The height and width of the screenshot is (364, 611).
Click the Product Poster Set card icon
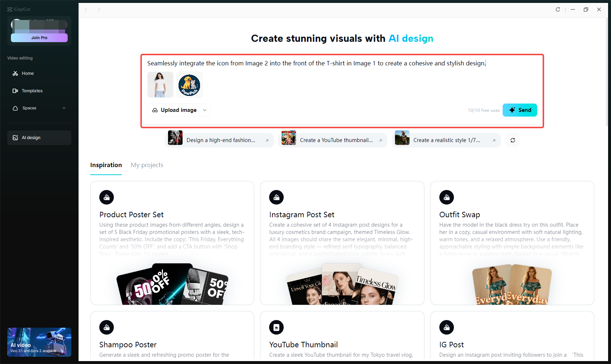(107, 197)
